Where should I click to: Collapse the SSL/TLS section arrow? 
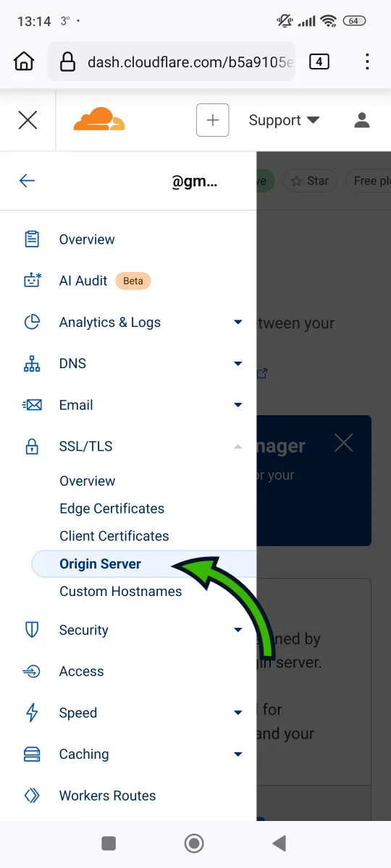pyautogui.click(x=238, y=446)
